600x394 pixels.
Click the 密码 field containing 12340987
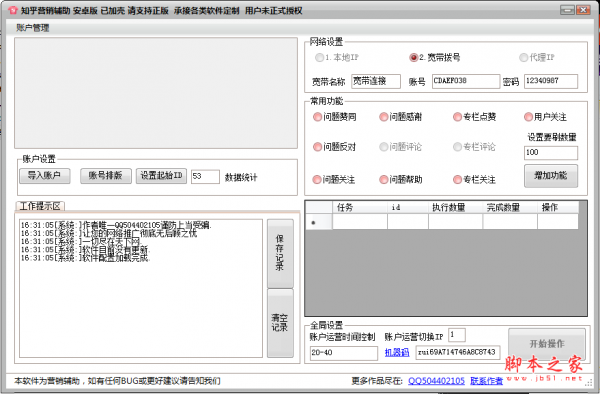tap(551, 81)
